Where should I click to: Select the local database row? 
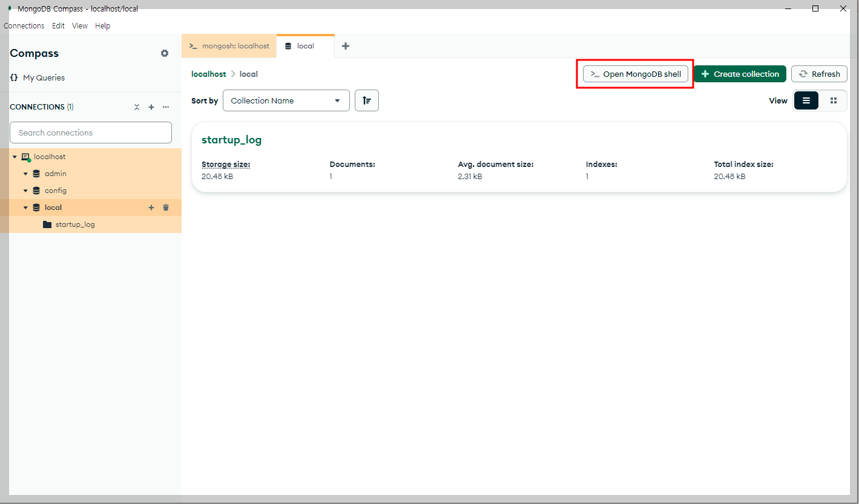point(91,208)
